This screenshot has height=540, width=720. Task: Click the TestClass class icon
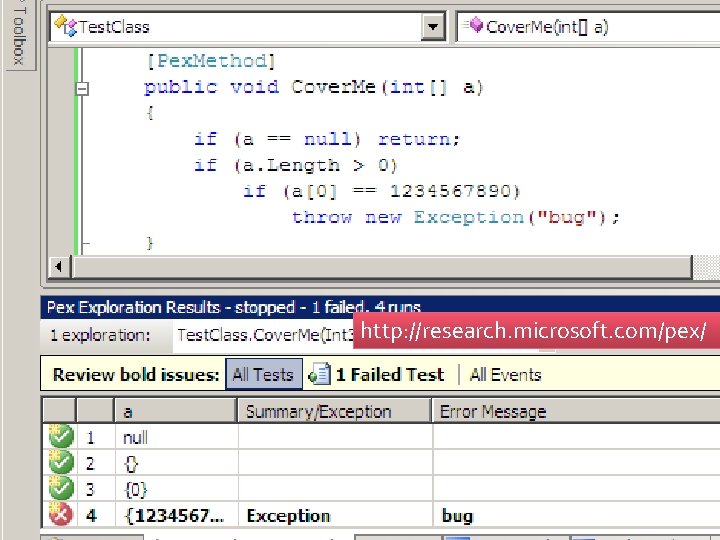click(65, 26)
